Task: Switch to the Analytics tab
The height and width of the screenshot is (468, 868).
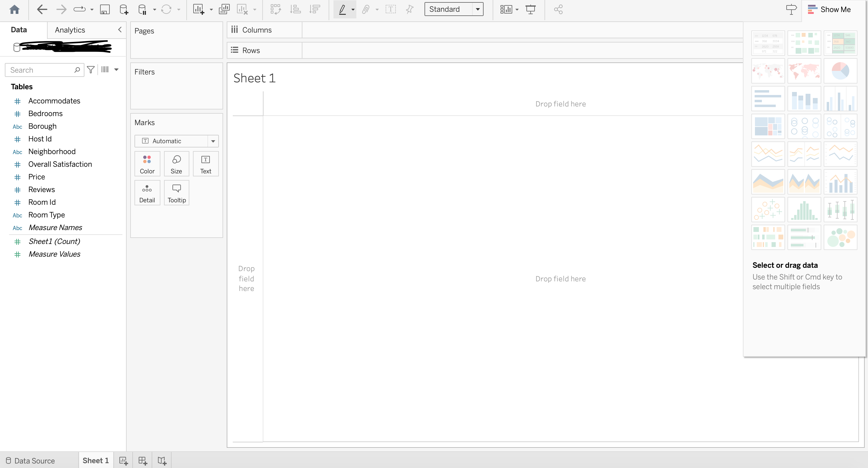Action: (70, 30)
